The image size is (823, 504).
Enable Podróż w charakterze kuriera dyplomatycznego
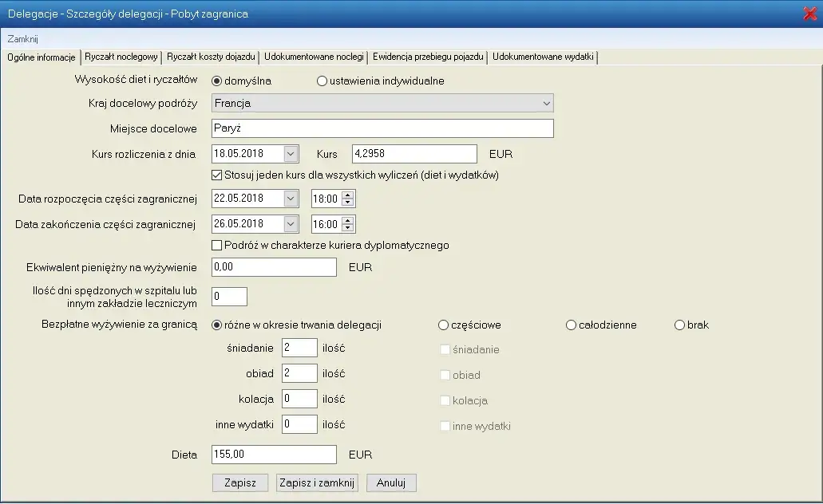(x=217, y=246)
